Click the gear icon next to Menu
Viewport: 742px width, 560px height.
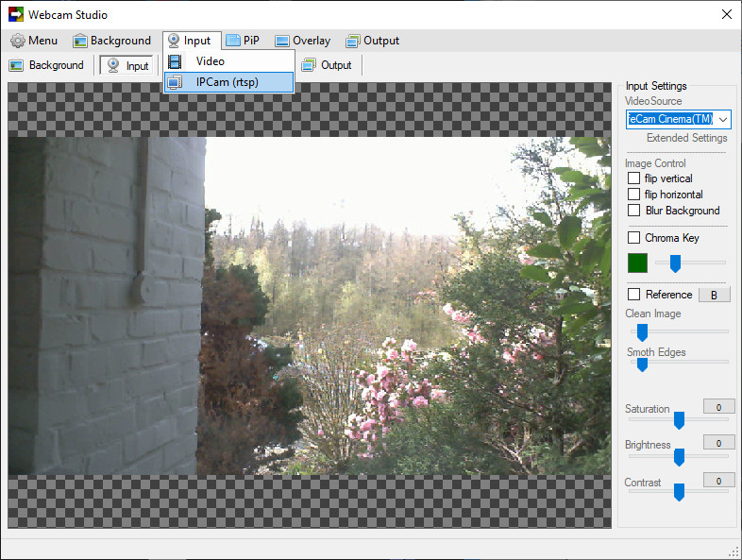tap(18, 41)
